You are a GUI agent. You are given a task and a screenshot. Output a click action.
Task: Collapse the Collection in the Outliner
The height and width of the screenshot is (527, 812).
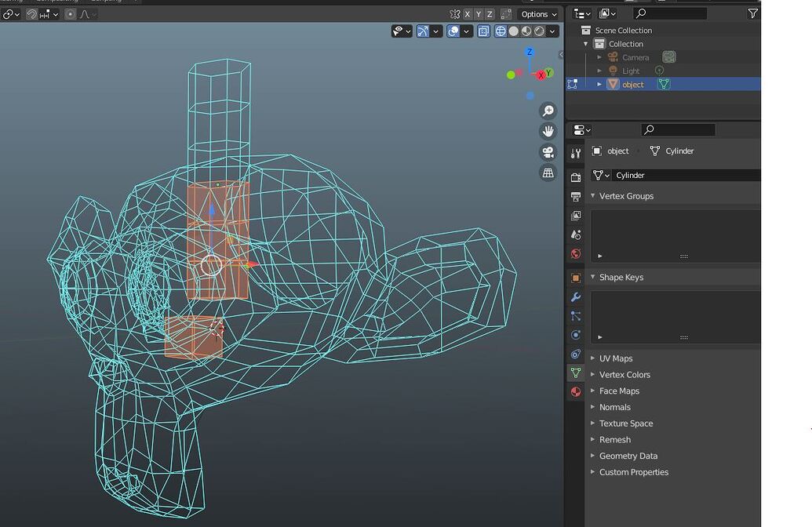point(585,44)
